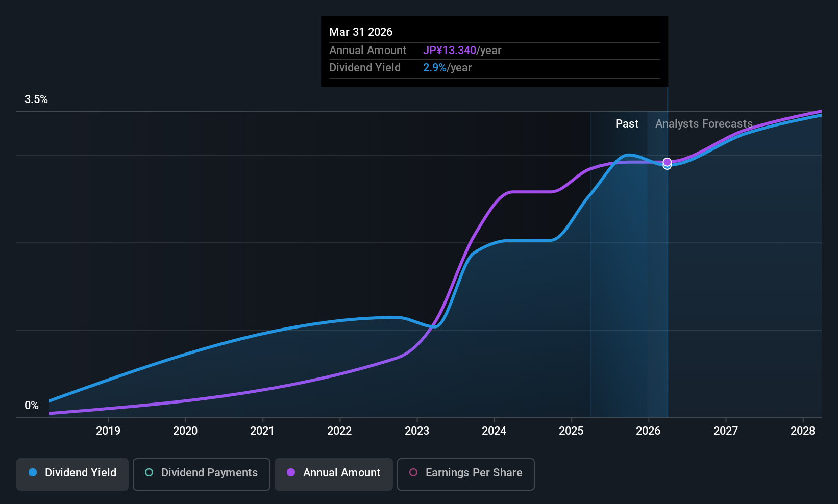Click the Dividend Yield tooltip row label
This screenshot has height=504, width=838.
point(365,68)
